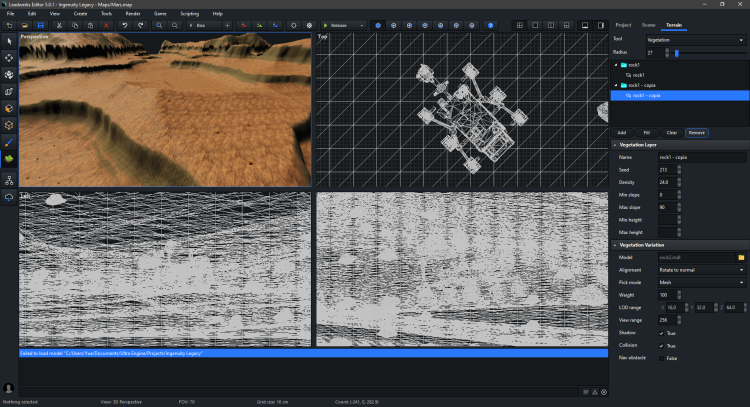This screenshot has width=750, height=407.
Task: Select the arrow pointer selection tool
Action: (x=9, y=41)
